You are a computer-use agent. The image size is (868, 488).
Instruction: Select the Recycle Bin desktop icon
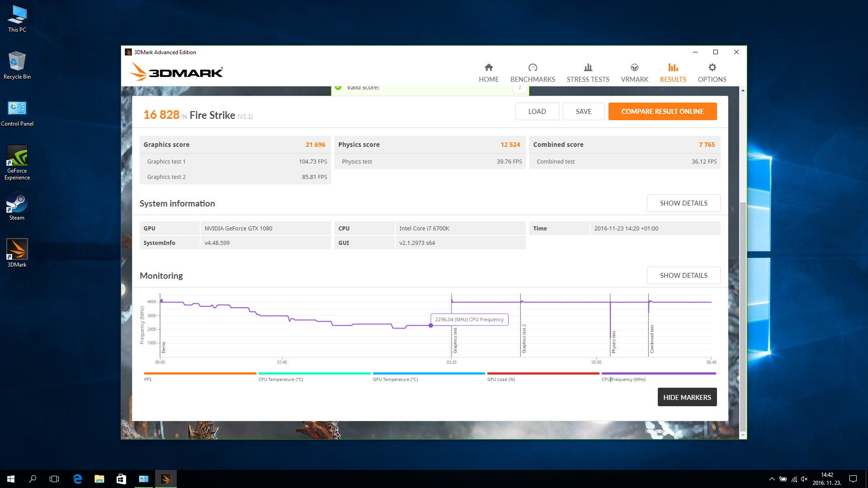(17, 66)
